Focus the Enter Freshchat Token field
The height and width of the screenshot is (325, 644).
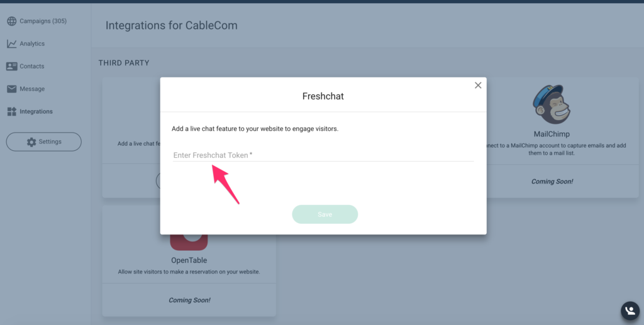pos(323,155)
